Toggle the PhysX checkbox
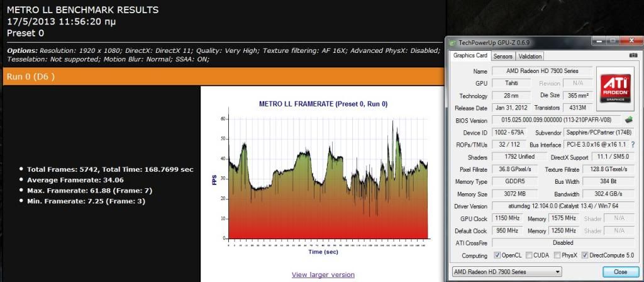The width and height of the screenshot is (644, 282). (x=557, y=256)
